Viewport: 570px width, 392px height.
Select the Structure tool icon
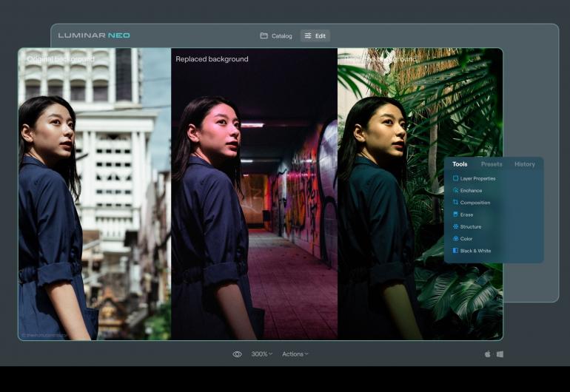click(455, 226)
